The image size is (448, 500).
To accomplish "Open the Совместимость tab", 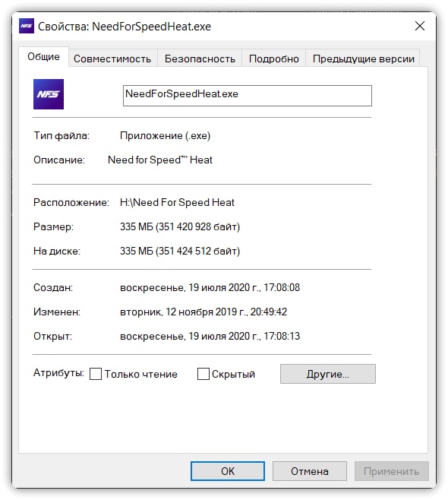I will point(112,59).
